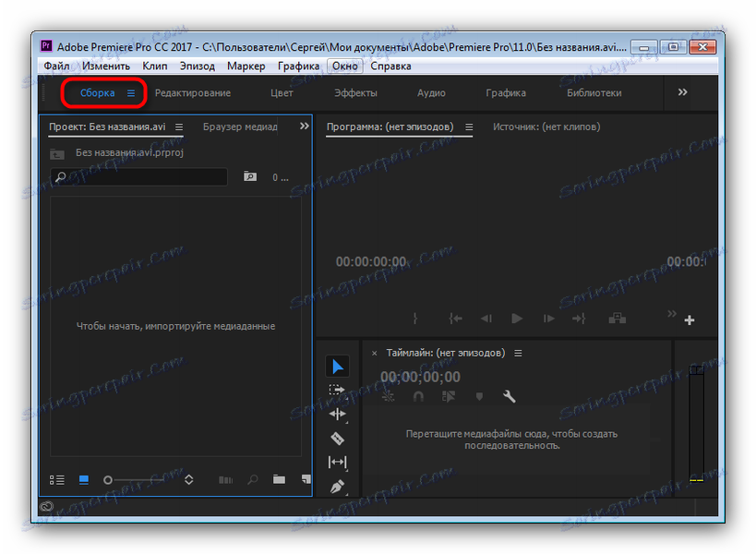Click the parent folder icon beside Без названия.avi.prproj
The width and height of the screenshot is (756, 554).
[57, 154]
